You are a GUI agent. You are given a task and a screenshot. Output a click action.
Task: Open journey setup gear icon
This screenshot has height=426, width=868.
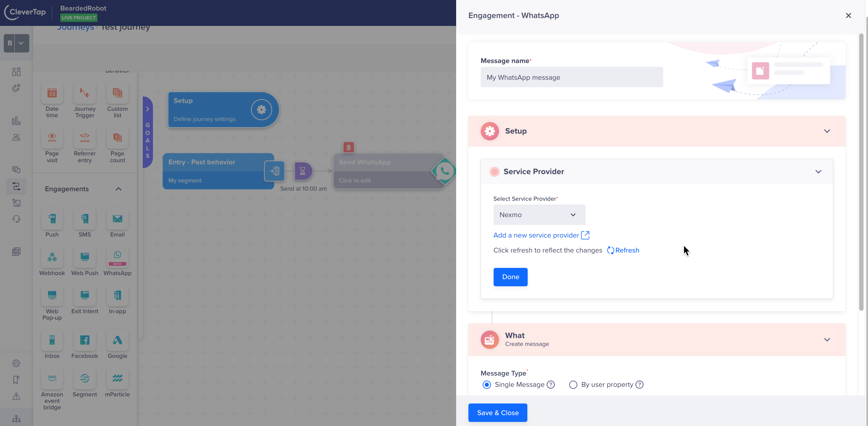coord(261,110)
